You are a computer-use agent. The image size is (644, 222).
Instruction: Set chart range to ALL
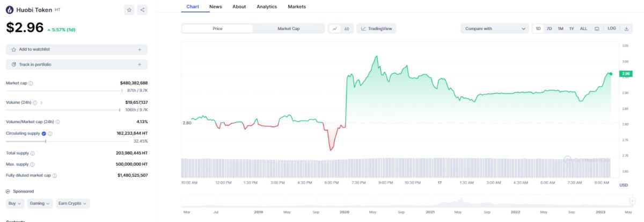point(583,28)
